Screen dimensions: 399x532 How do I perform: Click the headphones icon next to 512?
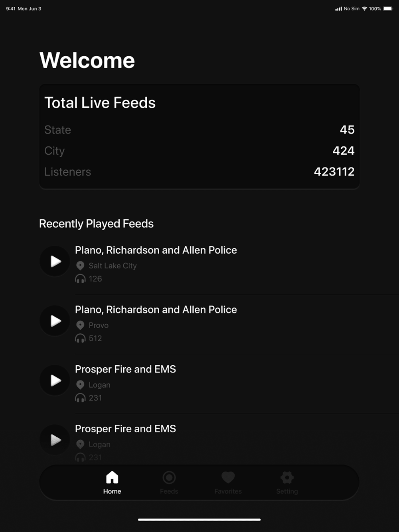[80, 338]
